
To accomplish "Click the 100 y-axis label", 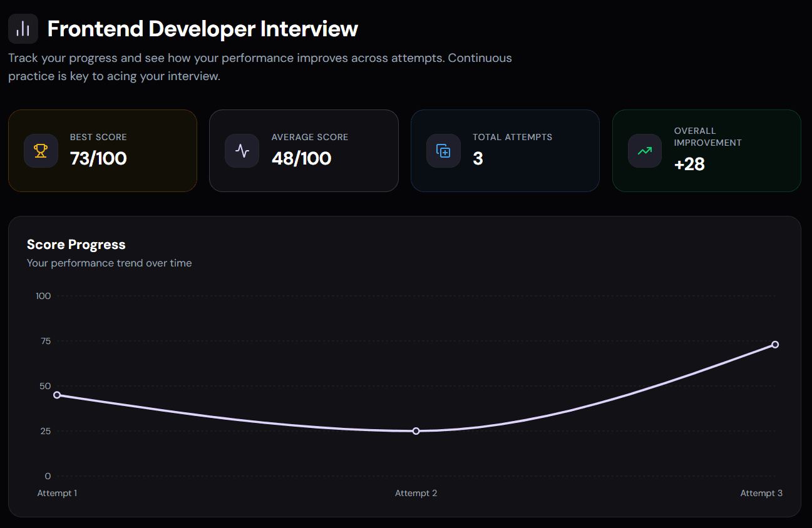I will [x=43, y=296].
